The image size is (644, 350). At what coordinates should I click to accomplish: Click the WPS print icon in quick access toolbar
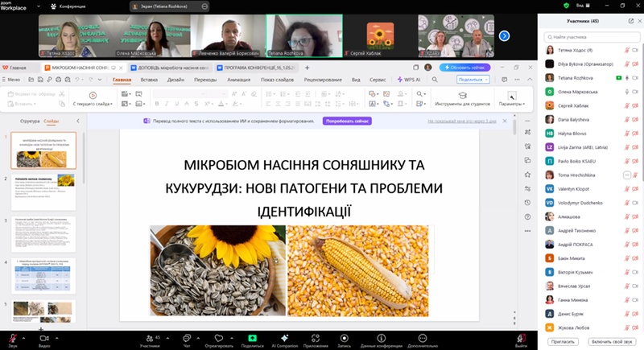click(x=58, y=80)
